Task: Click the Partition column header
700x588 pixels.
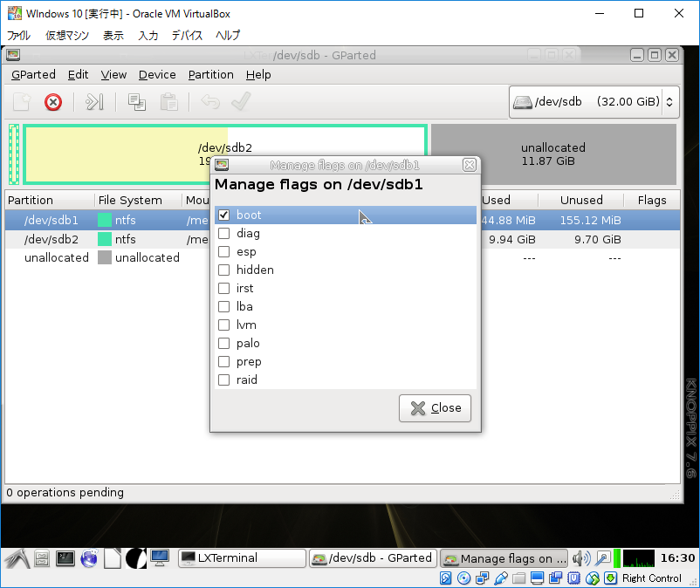Action: point(31,201)
